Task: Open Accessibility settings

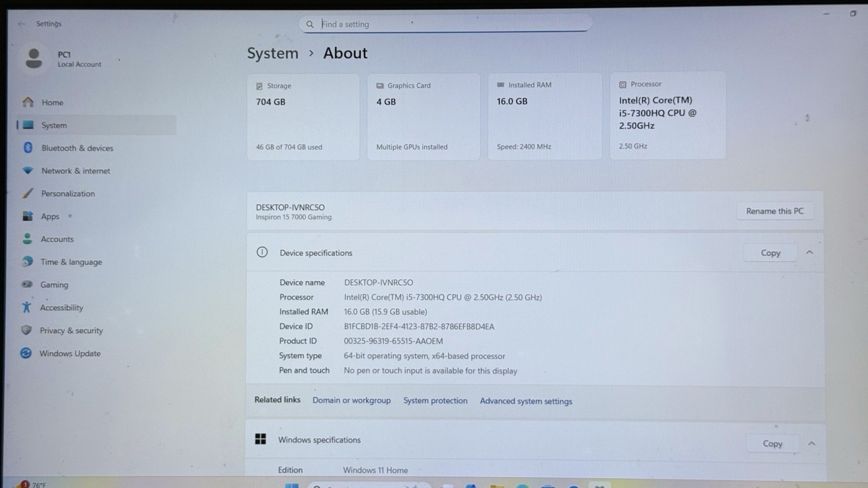Action: coord(96,307)
